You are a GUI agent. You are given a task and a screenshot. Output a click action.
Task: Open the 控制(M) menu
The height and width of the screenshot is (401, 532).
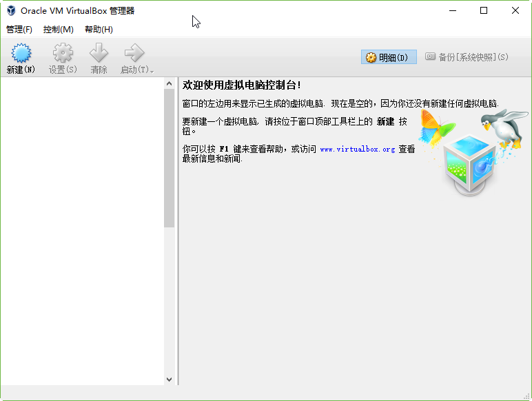[59, 30]
